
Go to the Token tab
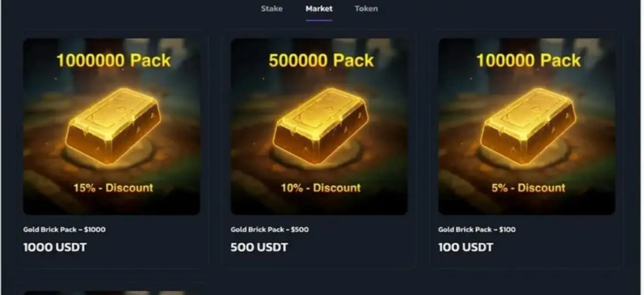coord(366,9)
